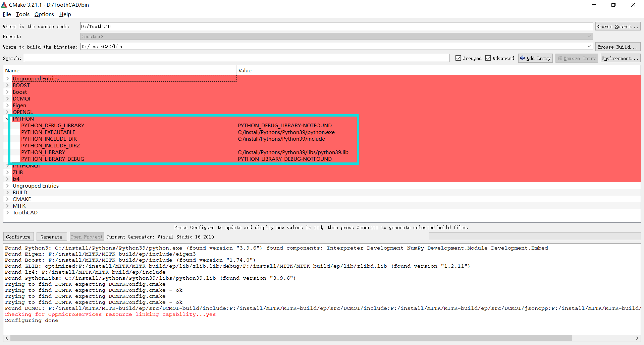Click the Browse Source button

tap(617, 26)
